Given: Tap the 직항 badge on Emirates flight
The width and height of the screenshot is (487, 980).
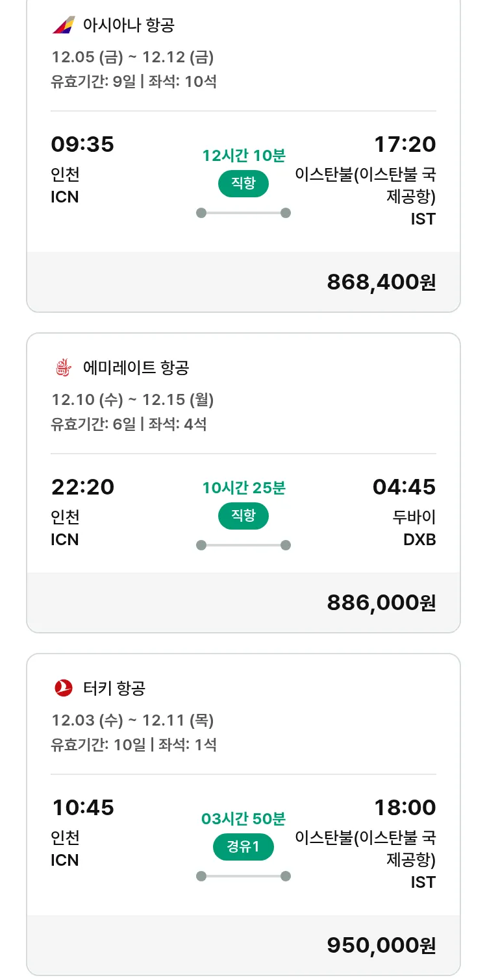Looking at the screenshot, I should [243, 516].
